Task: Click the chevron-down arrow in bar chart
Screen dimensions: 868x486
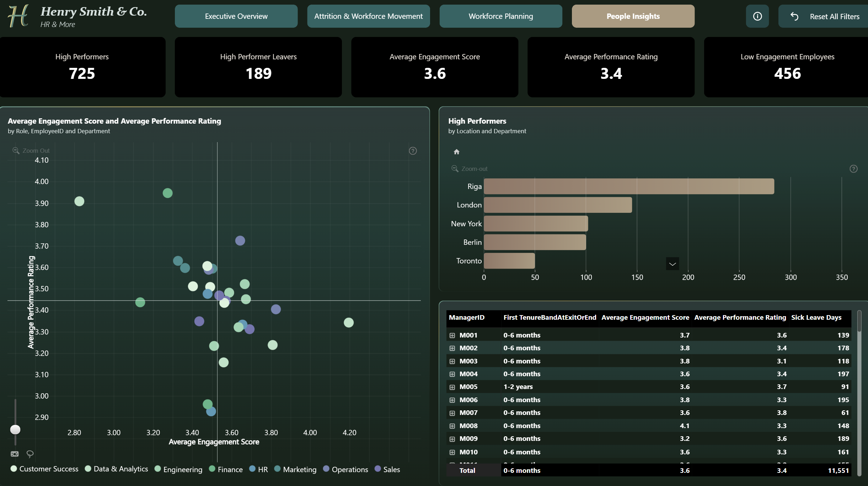Action: pyautogui.click(x=673, y=264)
